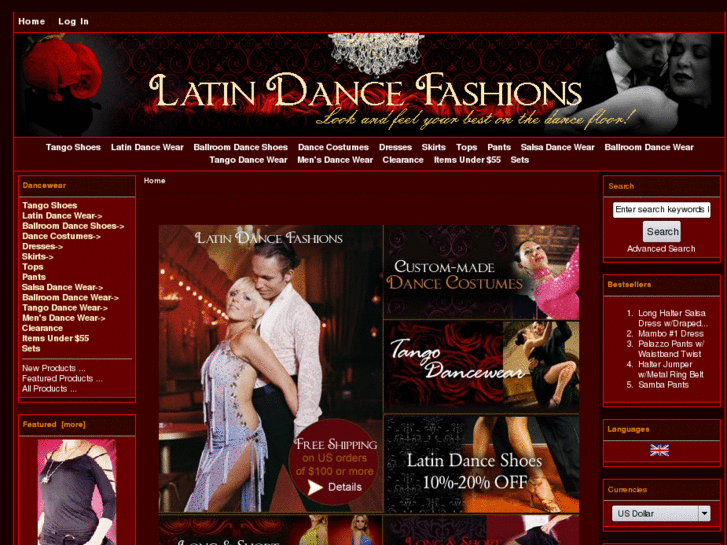Open bestseller Samba Pants
The image size is (727, 545).
pyautogui.click(x=663, y=385)
